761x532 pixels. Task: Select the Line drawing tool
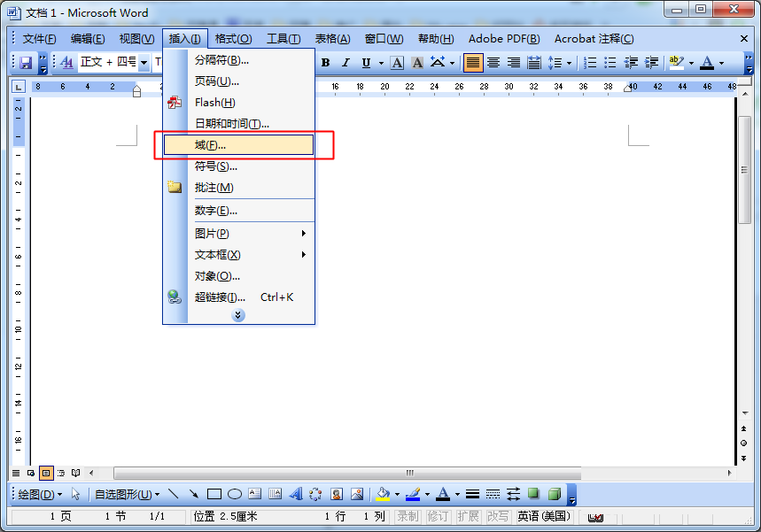click(174, 494)
